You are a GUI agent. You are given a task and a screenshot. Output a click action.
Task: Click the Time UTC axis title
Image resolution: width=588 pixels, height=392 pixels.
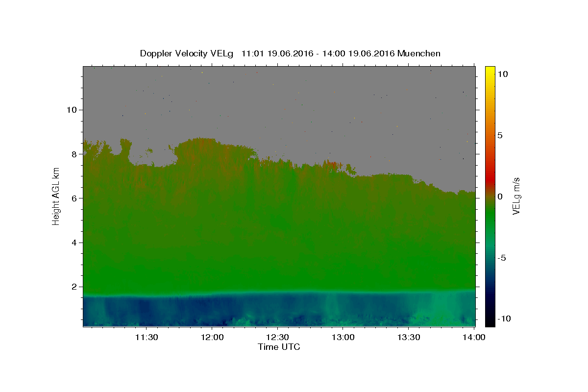279,347
